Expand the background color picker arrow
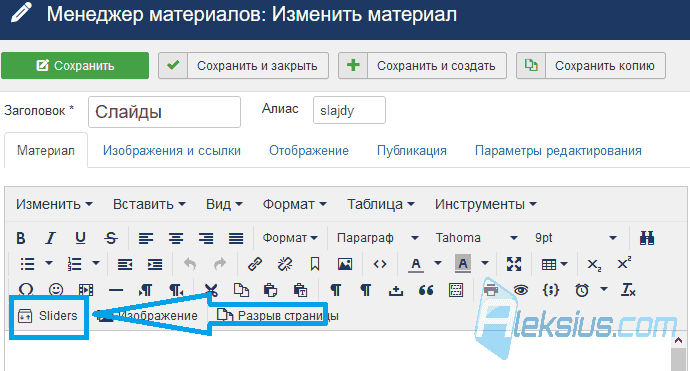This screenshot has height=371, width=690. [x=484, y=264]
